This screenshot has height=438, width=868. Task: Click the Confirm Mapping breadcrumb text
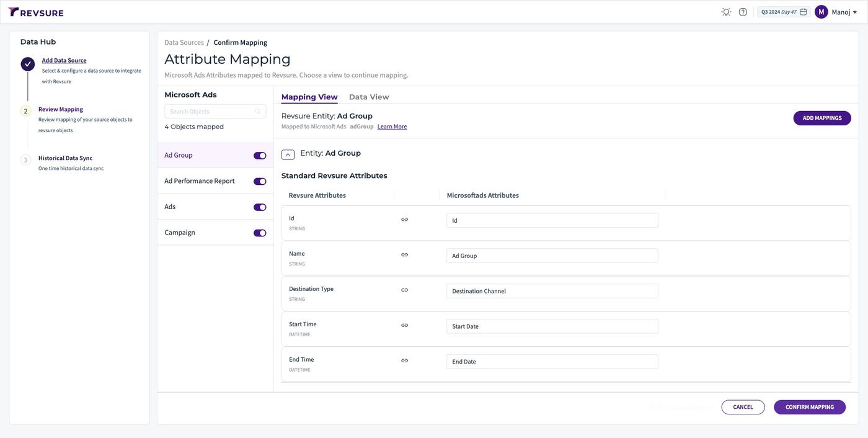point(241,42)
